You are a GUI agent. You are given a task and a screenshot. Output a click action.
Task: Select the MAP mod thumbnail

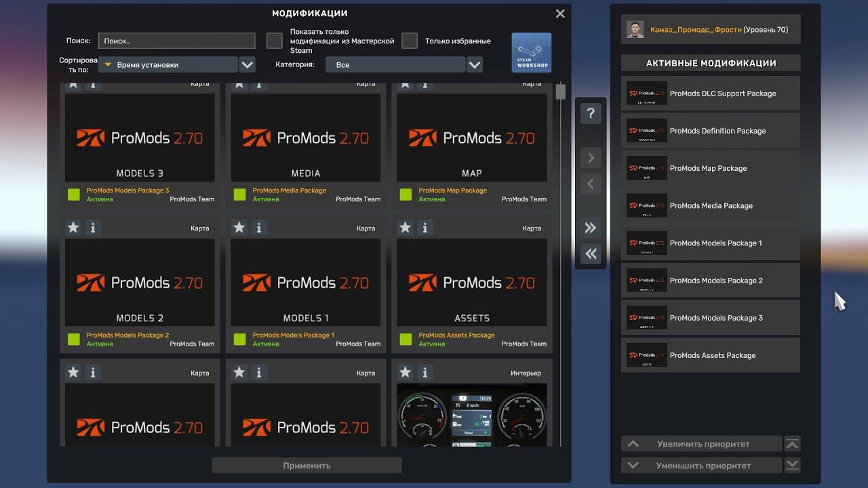472,138
